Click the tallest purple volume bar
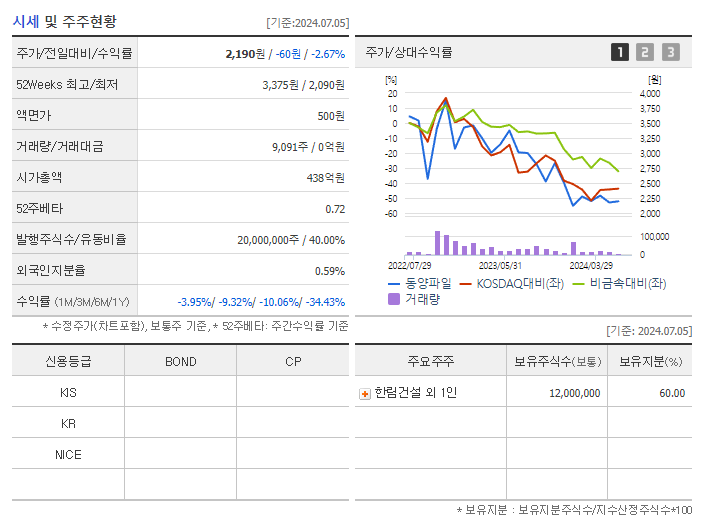 pyautogui.click(x=437, y=243)
